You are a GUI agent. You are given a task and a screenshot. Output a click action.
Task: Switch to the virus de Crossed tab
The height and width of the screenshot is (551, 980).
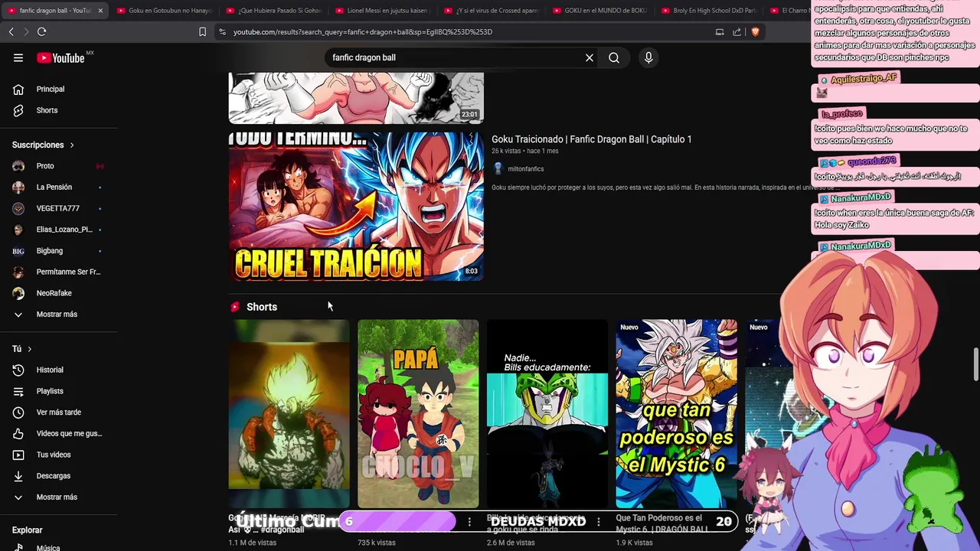click(491, 11)
